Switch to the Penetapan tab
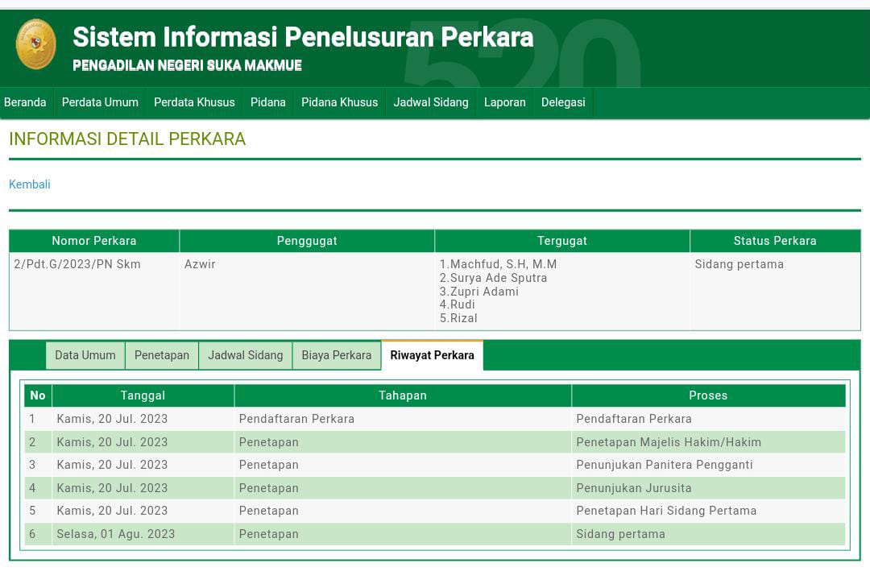Viewport: 870px width, 588px height. pyautogui.click(x=162, y=355)
